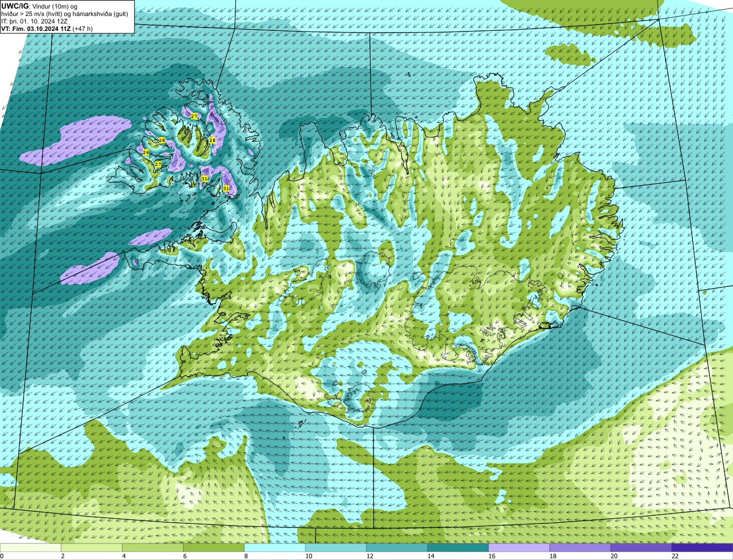This screenshot has height=560, width=733.
Task: Click the legend scale number 20
Action: pos(614,556)
